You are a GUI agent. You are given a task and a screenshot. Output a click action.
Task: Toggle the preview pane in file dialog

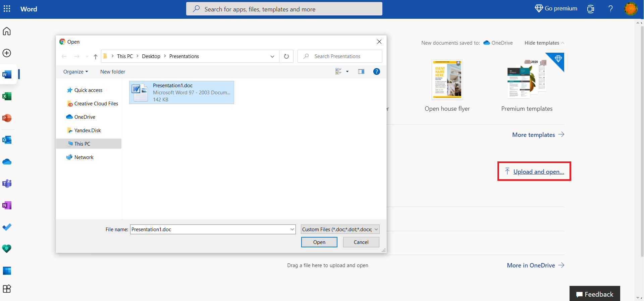coord(361,71)
